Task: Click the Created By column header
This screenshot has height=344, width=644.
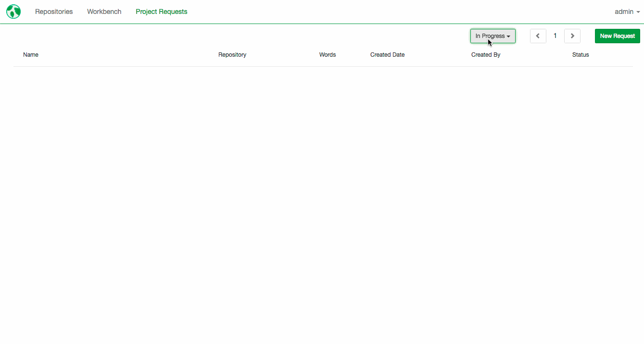Action: pyautogui.click(x=486, y=55)
